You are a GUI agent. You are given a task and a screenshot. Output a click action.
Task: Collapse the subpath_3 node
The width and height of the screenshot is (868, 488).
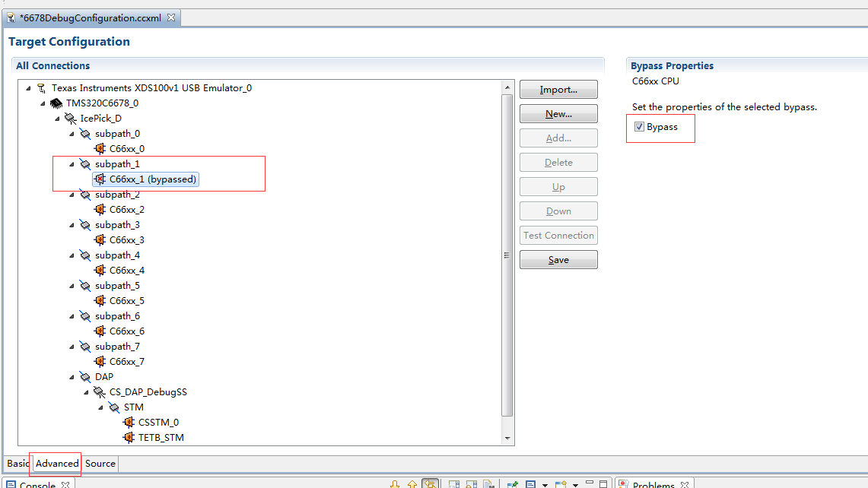point(72,225)
